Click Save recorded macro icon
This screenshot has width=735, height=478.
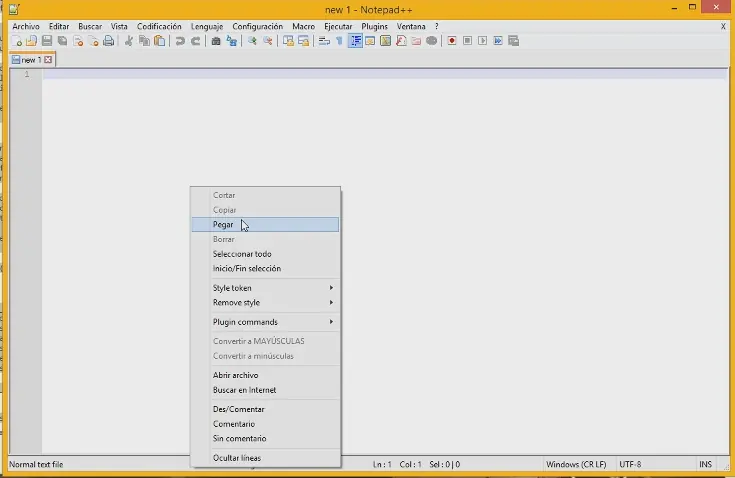(x=513, y=41)
